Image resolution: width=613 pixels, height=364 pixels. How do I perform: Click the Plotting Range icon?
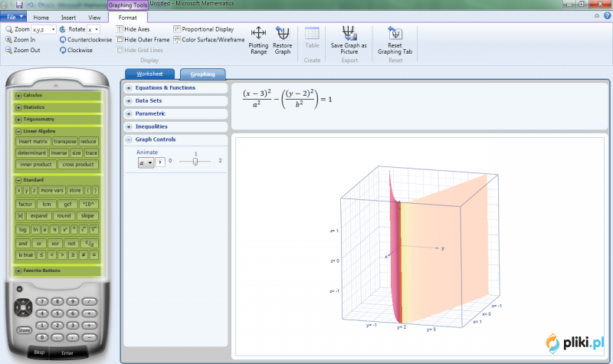coord(258,33)
